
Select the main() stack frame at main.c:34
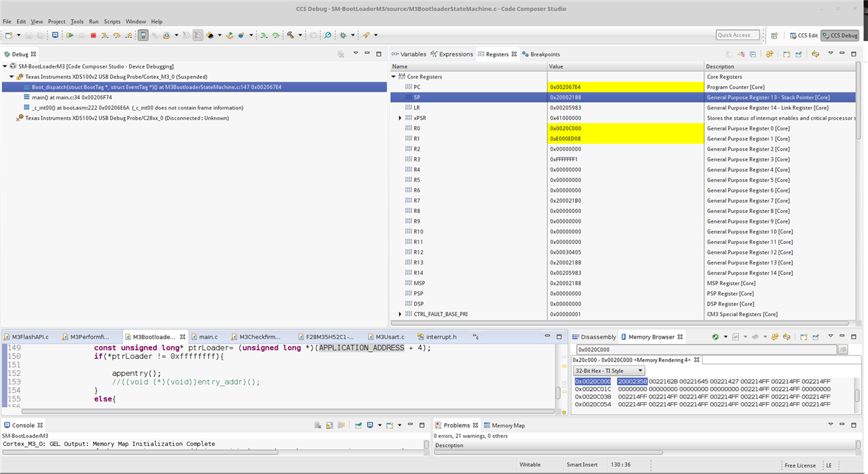[x=71, y=97]
